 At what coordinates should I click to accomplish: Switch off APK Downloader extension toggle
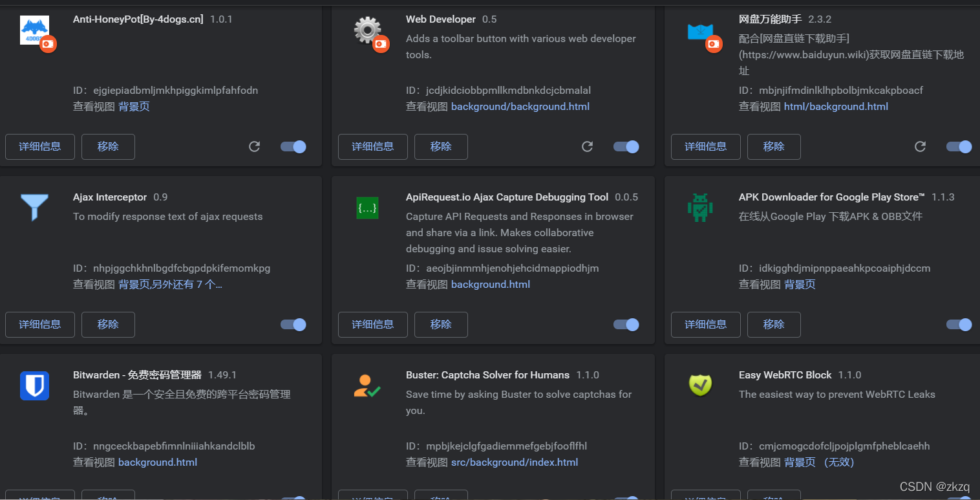(x=959, y=325)
